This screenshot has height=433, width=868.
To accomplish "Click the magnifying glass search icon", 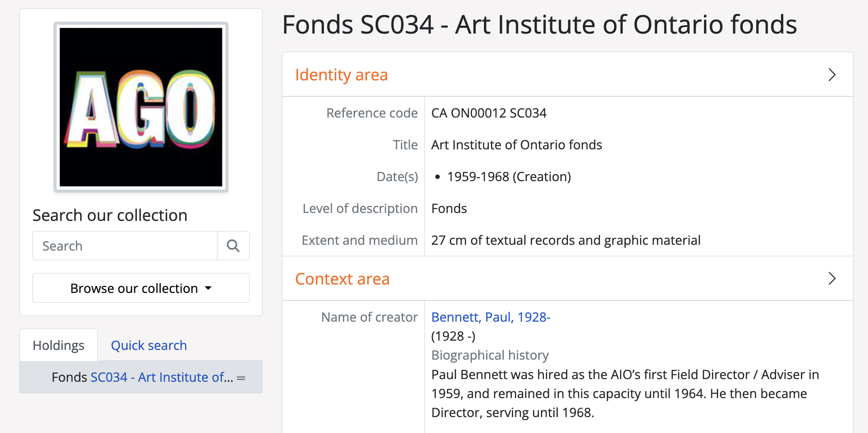I will 233,246.
